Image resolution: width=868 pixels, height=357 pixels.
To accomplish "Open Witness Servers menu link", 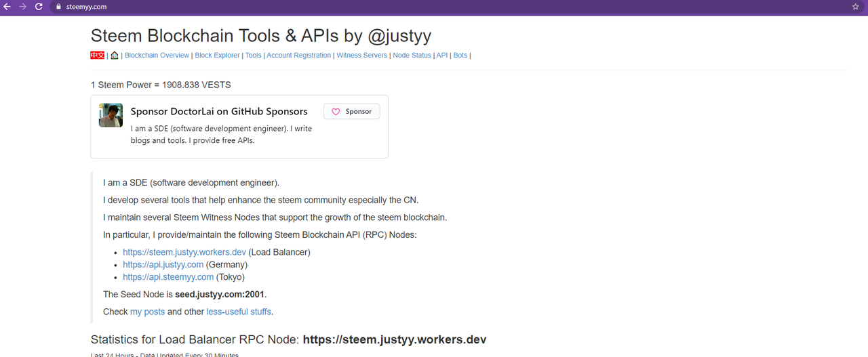I will tap(362, 56).
